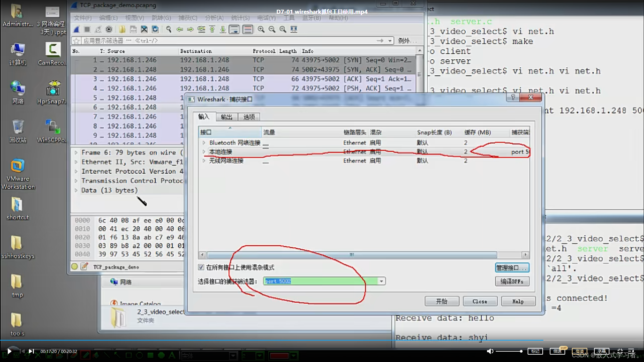Screen dimensions: 644x362
Task: Click the resize columns toolbar icon
Action: [294, 29]
